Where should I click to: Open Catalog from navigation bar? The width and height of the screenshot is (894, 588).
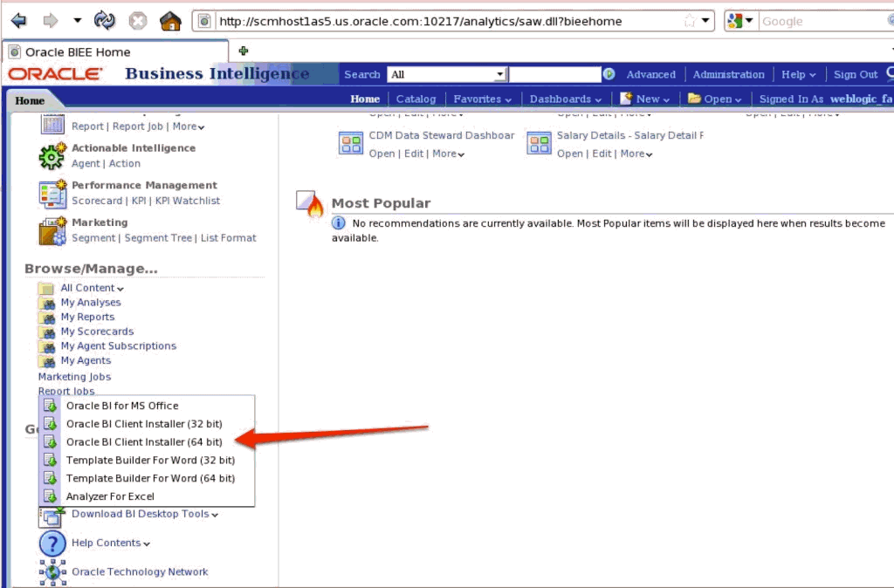click(x=416, y=99)
